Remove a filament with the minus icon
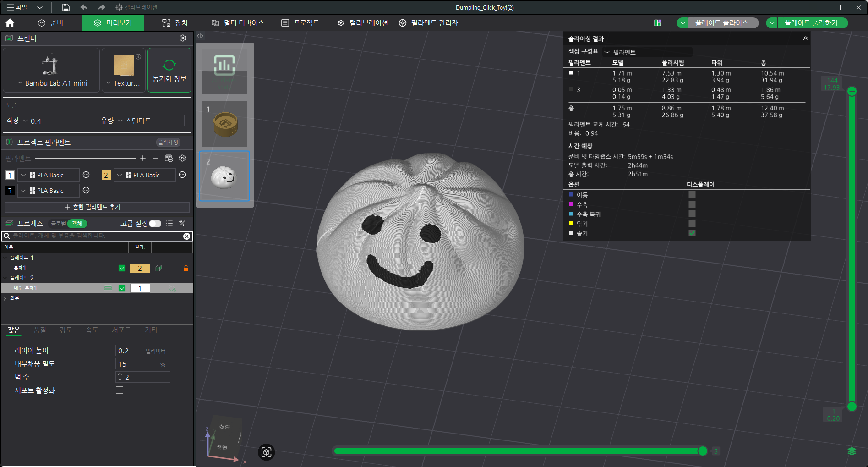Viewport: 868px width, 467px height. [x=156, y=158]
